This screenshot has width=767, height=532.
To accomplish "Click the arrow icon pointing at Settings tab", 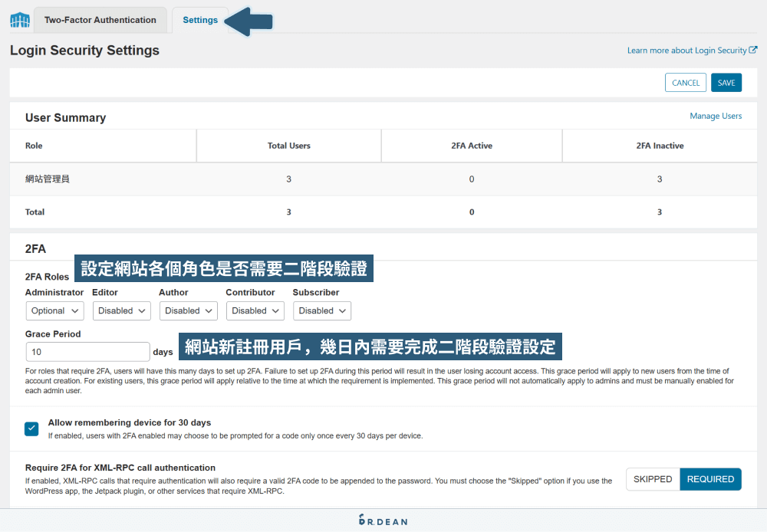I will pos(251,21).
